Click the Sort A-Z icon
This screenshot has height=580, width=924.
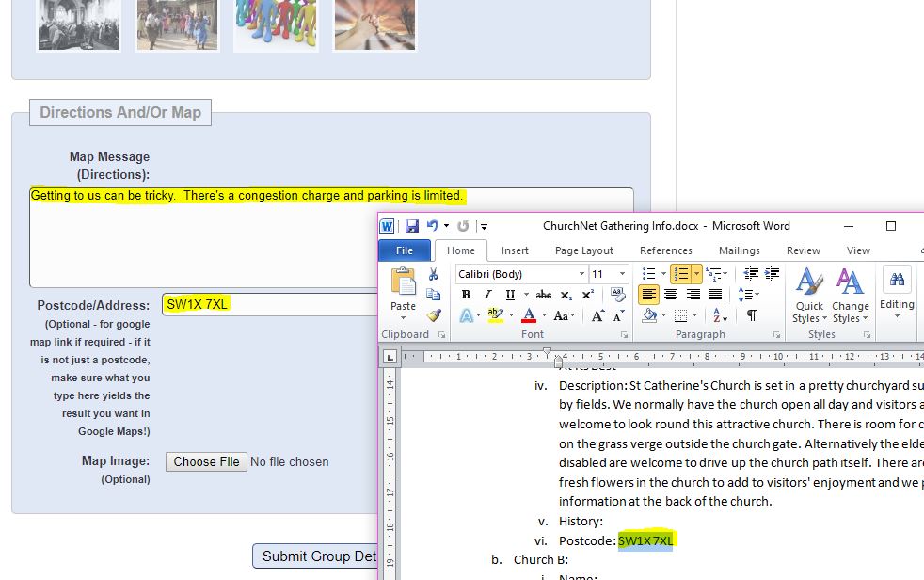(x=720, y=315)
